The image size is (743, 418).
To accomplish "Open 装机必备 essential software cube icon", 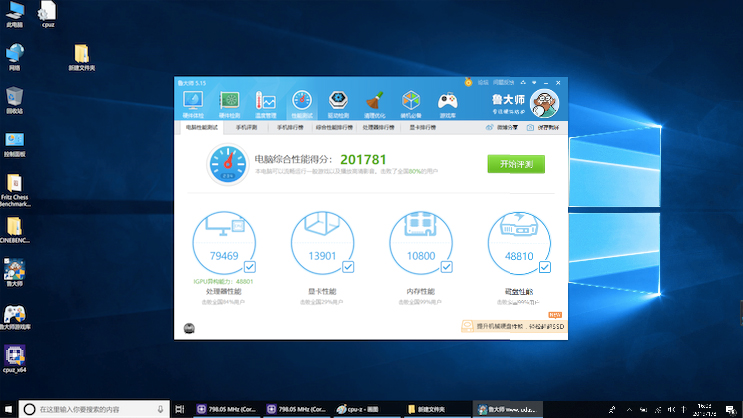I will click(411, 104).
